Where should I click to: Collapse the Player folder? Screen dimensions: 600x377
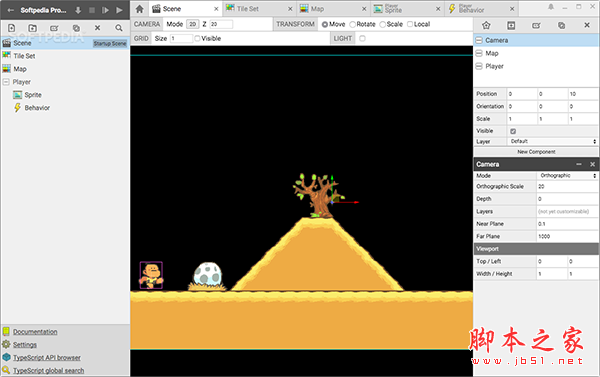[6, 82]
